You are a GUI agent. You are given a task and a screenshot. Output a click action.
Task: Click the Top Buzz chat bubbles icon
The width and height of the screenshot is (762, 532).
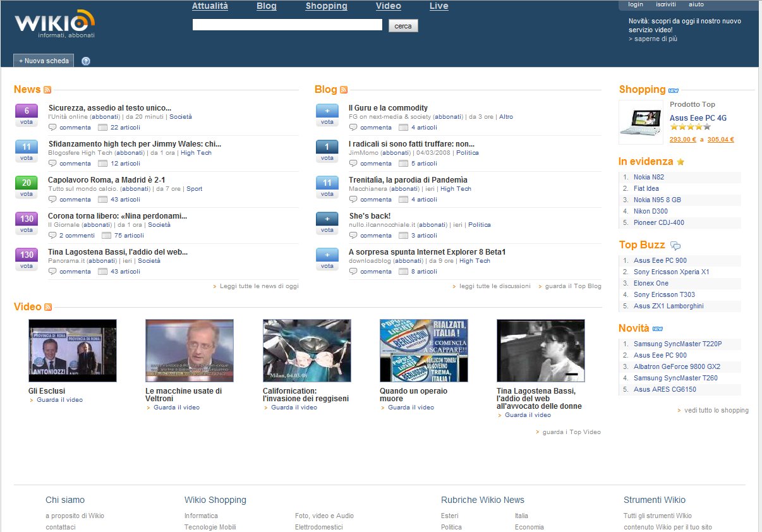[x=675, y=246]
